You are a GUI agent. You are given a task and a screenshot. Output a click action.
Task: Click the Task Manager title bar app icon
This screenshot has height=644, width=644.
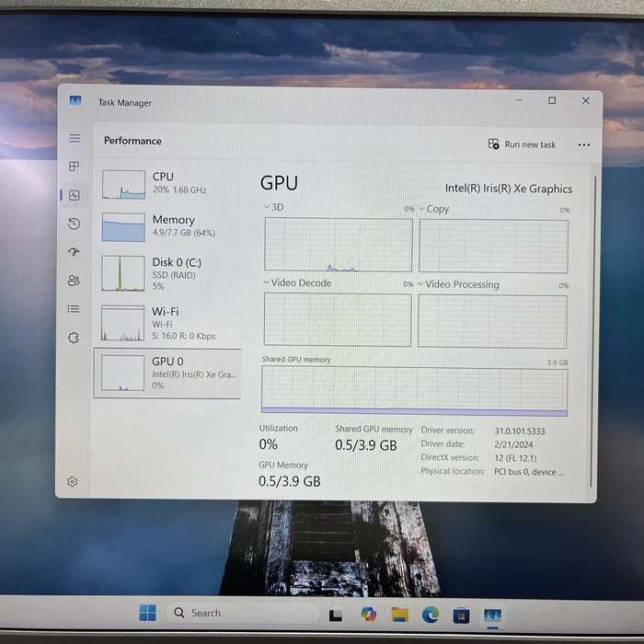coord(75,100)
